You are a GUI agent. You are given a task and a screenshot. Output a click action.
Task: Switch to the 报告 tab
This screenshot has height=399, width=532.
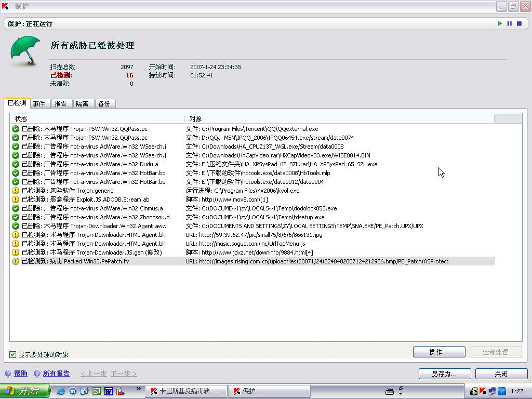click(x=61, y=103)
